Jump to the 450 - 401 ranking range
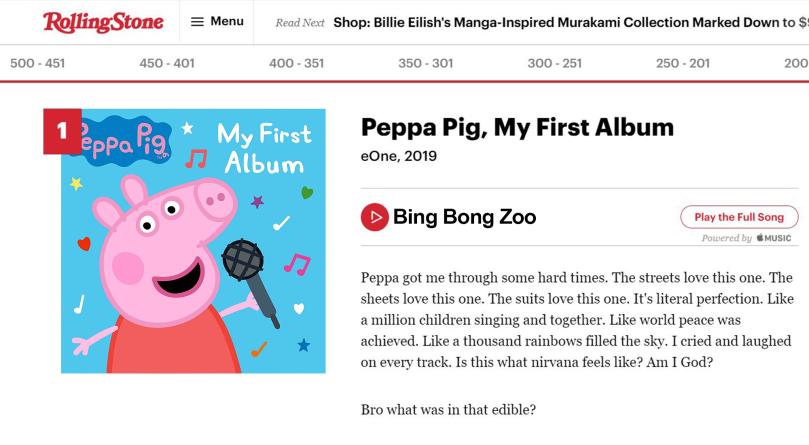Viewport: 809px width, 445px height. point(167,63)
